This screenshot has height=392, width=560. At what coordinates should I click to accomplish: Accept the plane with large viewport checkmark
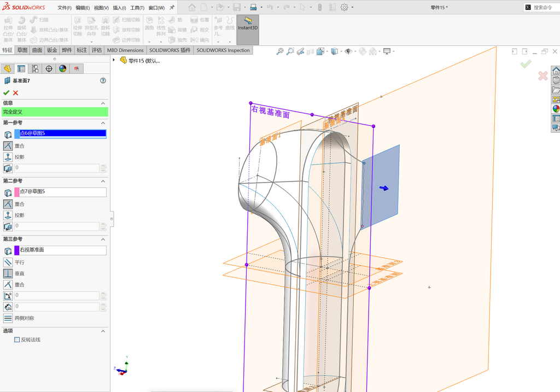(526, 64)
